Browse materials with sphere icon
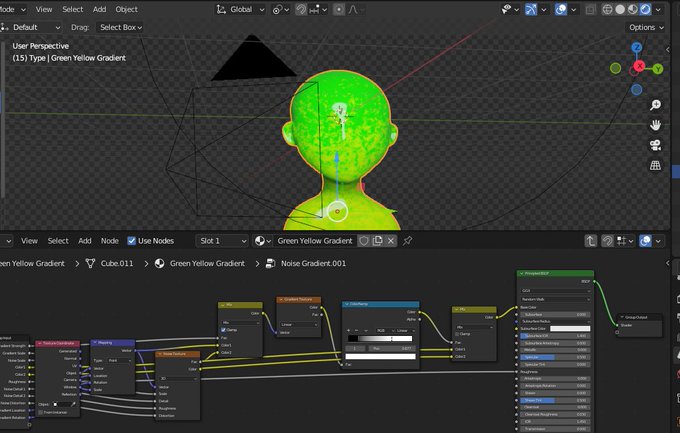 coord(262,241)
